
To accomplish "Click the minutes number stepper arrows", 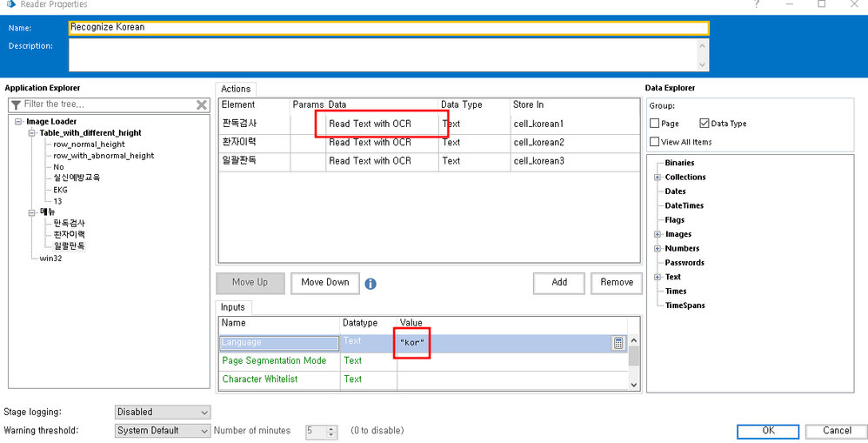I will coord(331,431).
